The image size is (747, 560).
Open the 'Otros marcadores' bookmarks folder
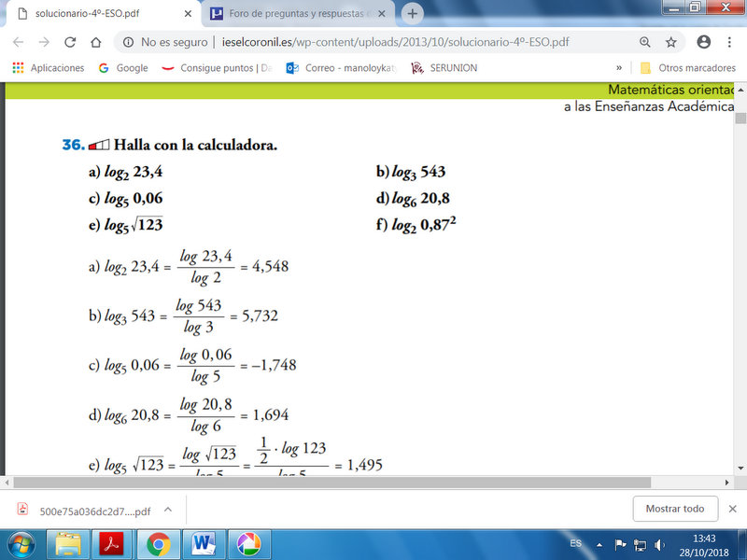click(x=684, y=68)
